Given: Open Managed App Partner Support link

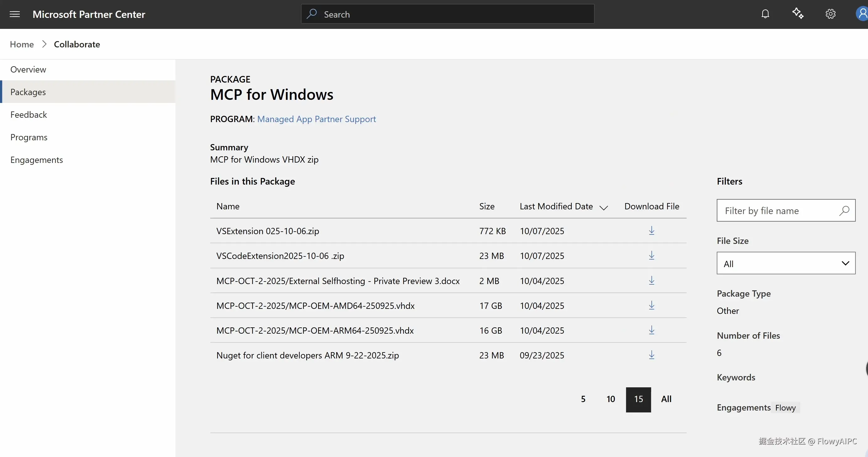Looking at the screenshot, I should tap(316, 119).
